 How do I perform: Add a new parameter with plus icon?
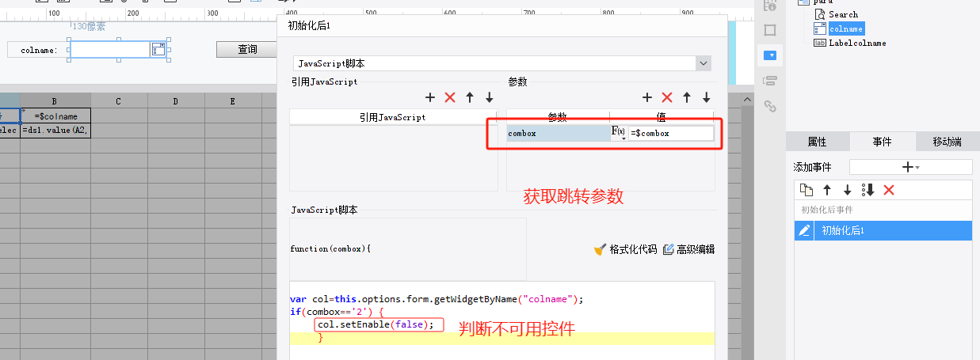point(647,97)
